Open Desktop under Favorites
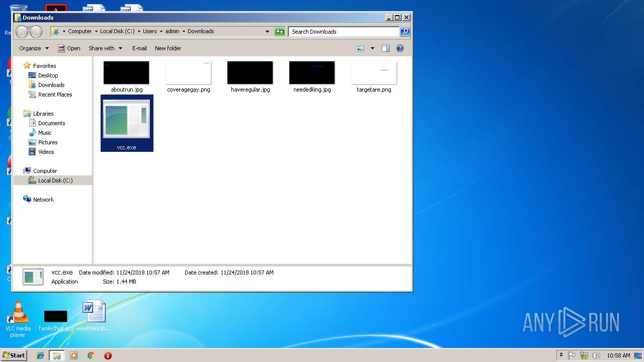This screenshot has height=362, width=644. 48,75
